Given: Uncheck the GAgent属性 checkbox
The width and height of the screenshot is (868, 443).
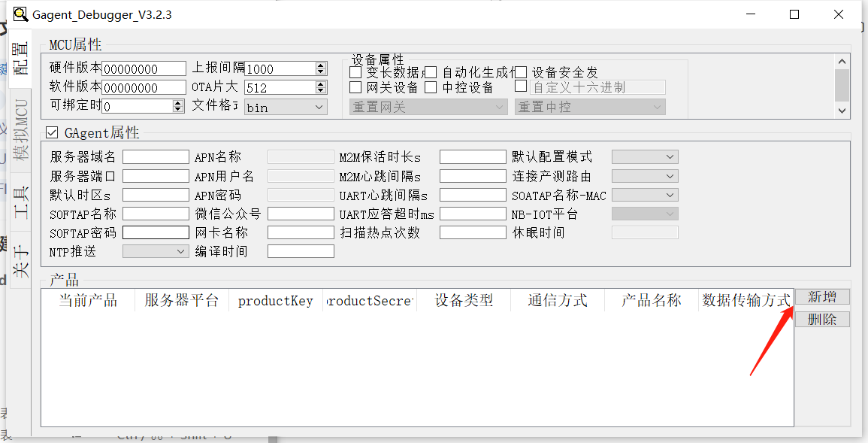Looking at the screenshot, I should 51,132.
